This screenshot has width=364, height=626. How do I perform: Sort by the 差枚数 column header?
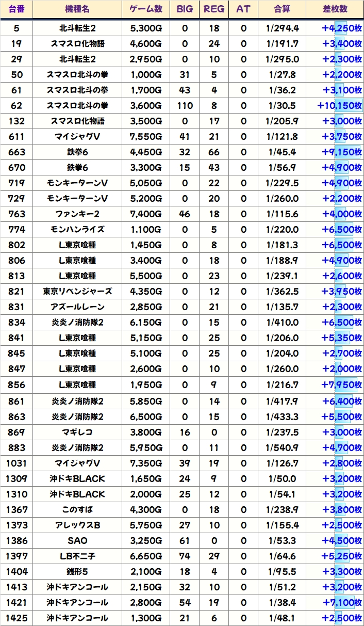pyautogui.click(x=335, y=9)
